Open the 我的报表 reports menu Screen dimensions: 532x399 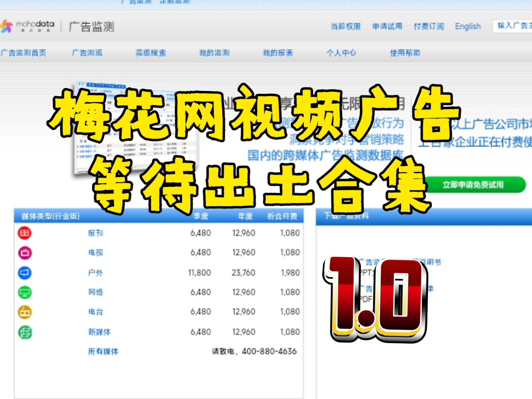(x=279, y=53)
